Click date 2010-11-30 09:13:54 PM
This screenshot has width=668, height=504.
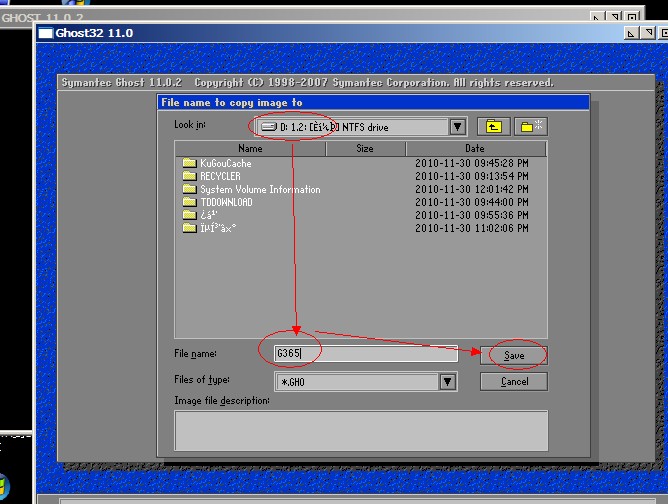472,176
